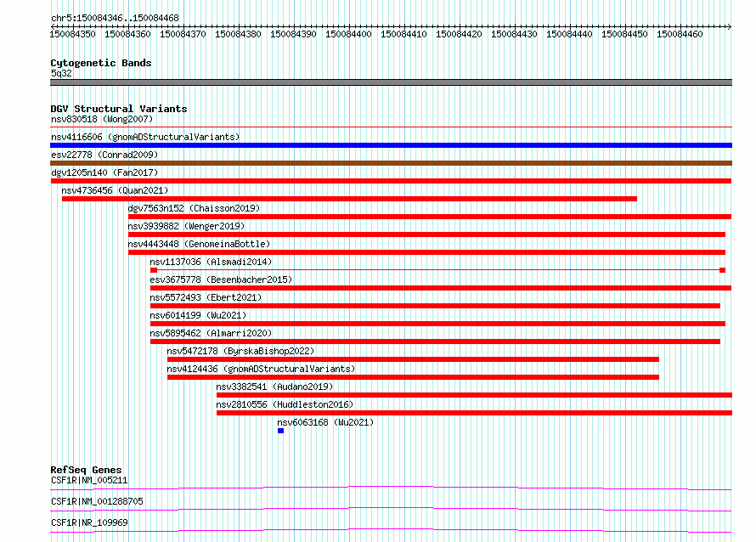Click ruler position 150084380
The width and height of the screenshot is (756, 542).
(x=238, y=34)
